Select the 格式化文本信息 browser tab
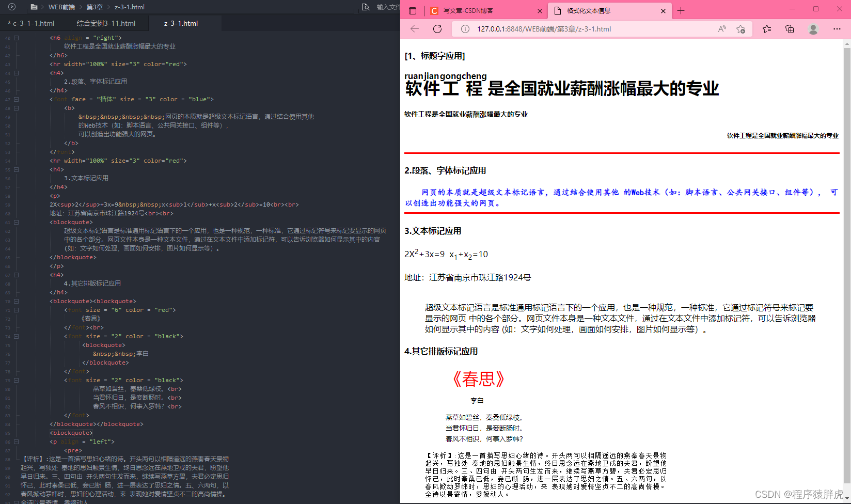 tap(609, 11)
